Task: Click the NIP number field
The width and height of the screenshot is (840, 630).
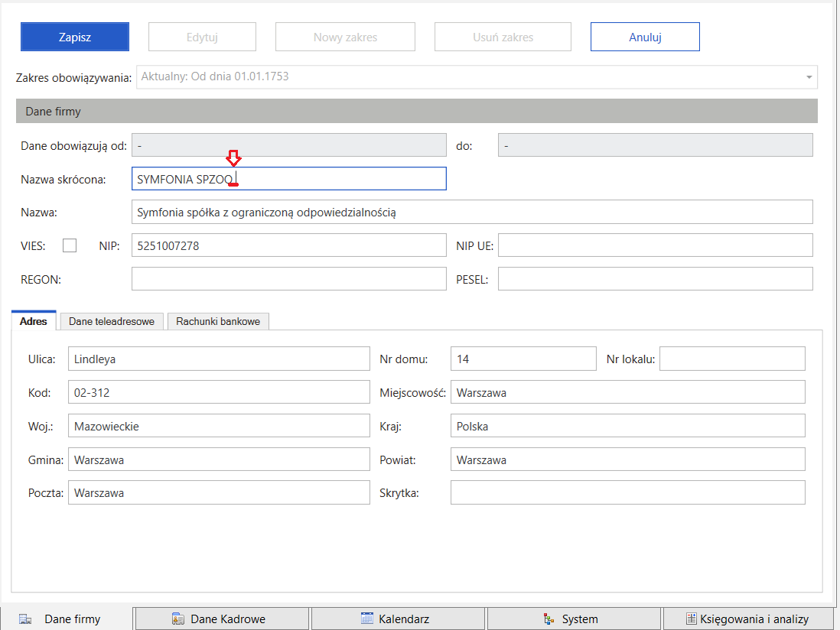Action: click(288, 245)
